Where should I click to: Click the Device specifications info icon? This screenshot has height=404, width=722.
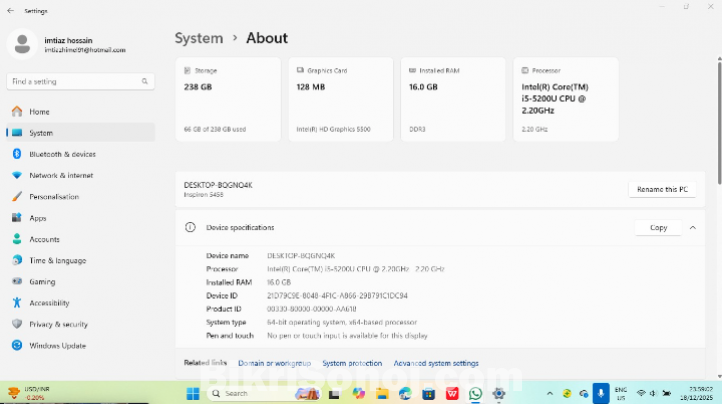click(190, 227)
